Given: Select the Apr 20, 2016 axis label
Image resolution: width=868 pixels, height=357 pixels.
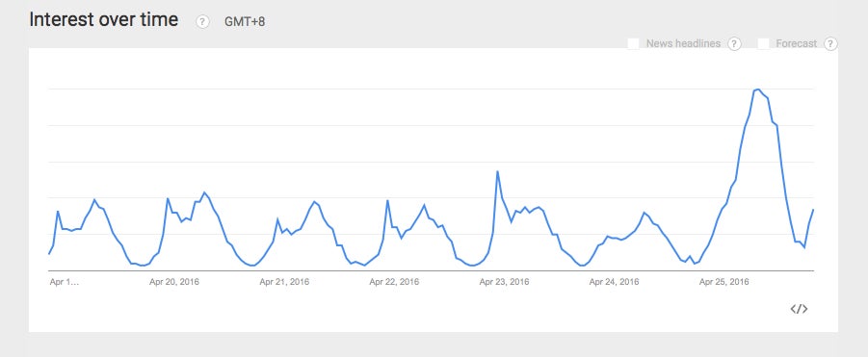Looking at the screenshot, I should tap(173, 282).
